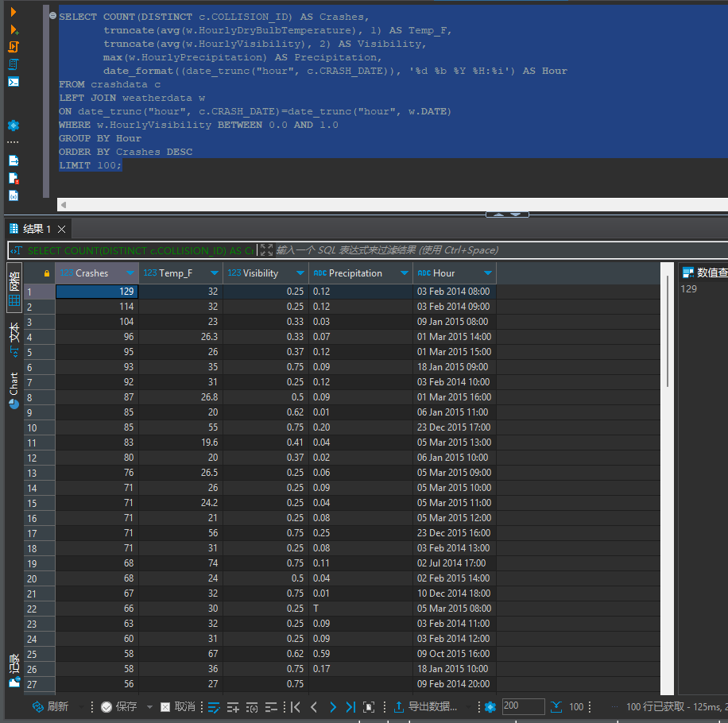Duplicate the current row icon
The image size is (728, 723).
coord(252,707)
